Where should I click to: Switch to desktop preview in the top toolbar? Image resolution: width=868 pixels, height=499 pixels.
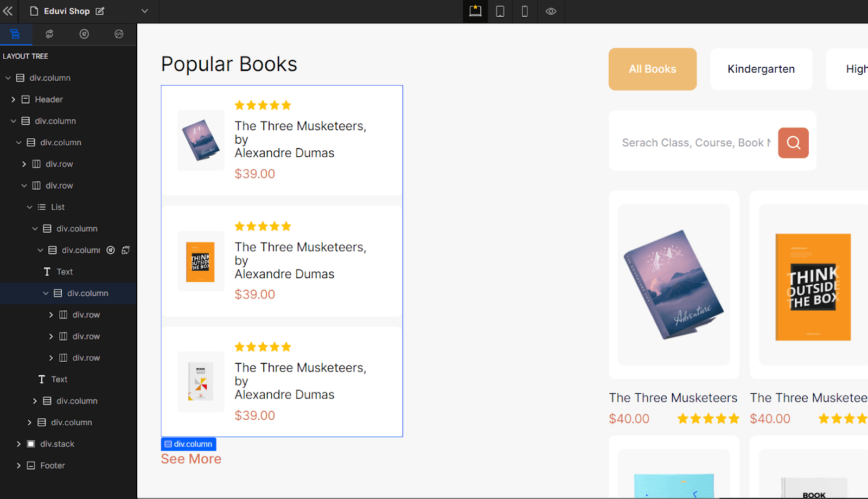pos(475,11)
